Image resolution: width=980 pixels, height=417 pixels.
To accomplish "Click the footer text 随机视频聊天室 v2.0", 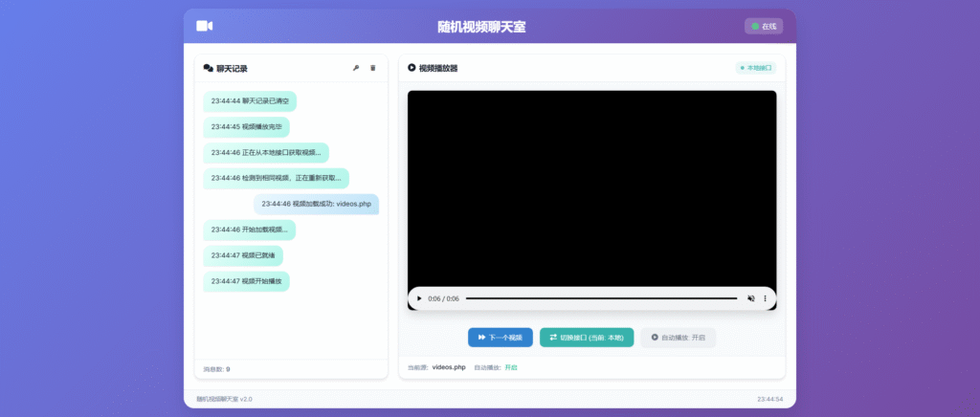I will (x=224, y=399).
